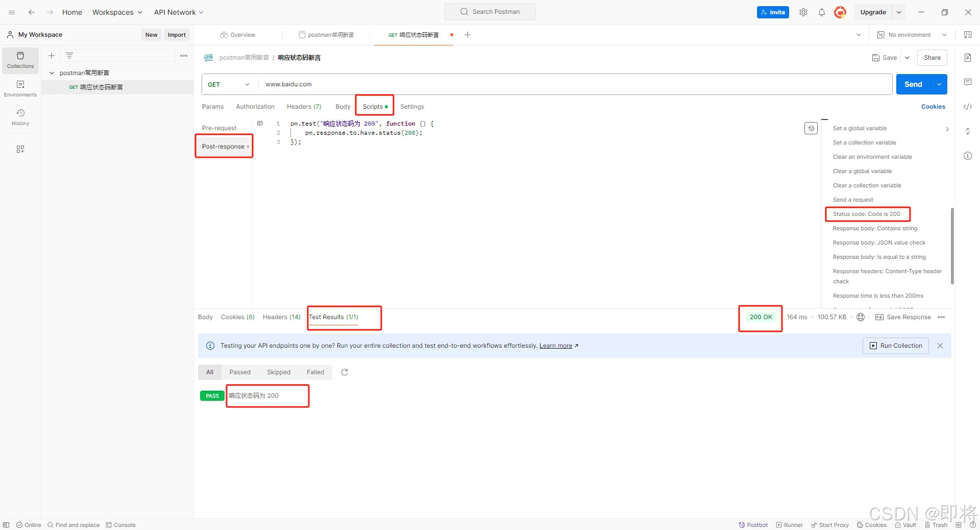
Task: Open the tabs list chevron
Action: (x=859, y=35)
